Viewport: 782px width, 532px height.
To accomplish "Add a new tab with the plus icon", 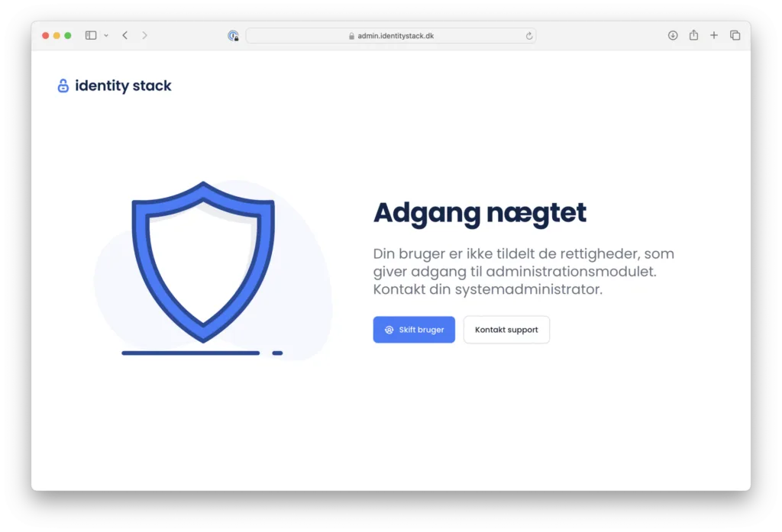I will 714,35.
